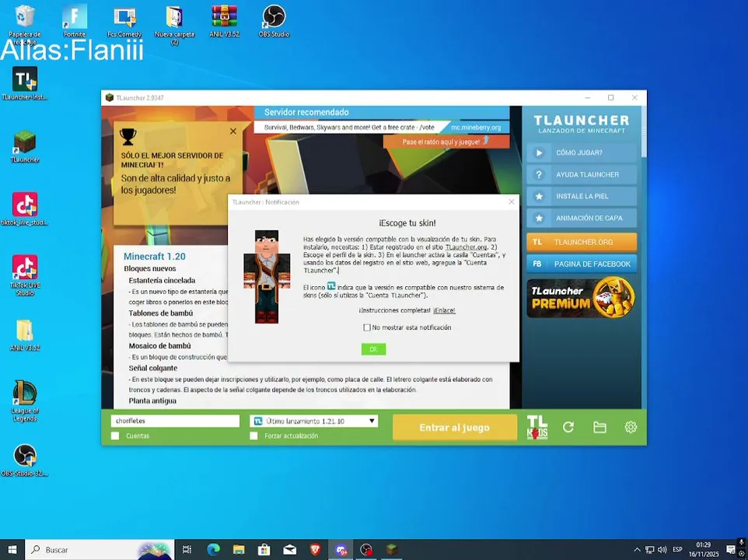Open the Ayuda TLauncher menu item

tap(582, 174)
